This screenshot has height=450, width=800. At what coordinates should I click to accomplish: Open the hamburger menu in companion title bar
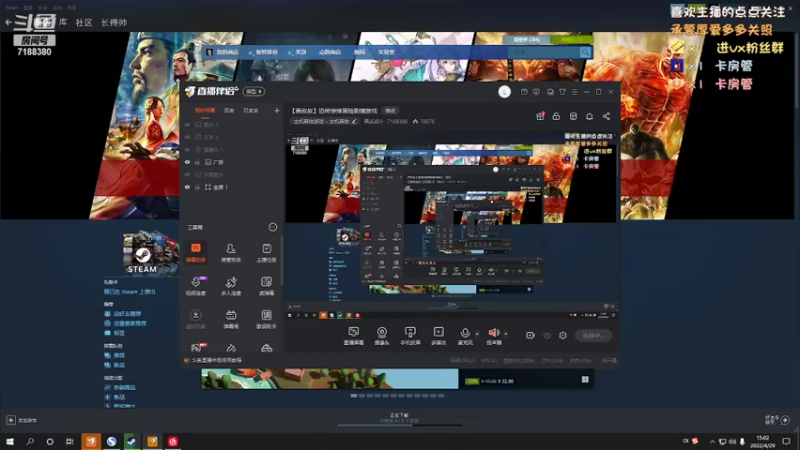(x=574, y=92)
